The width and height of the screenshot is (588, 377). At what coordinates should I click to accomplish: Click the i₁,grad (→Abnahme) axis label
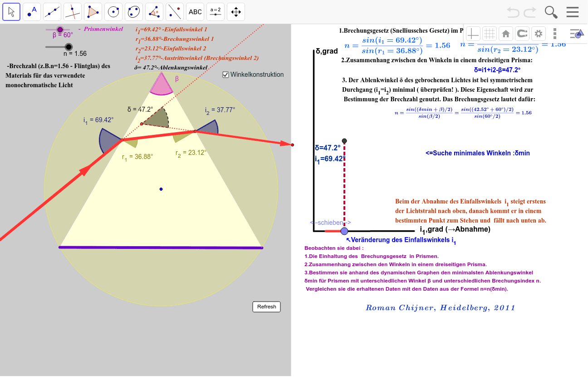point(455,229)
